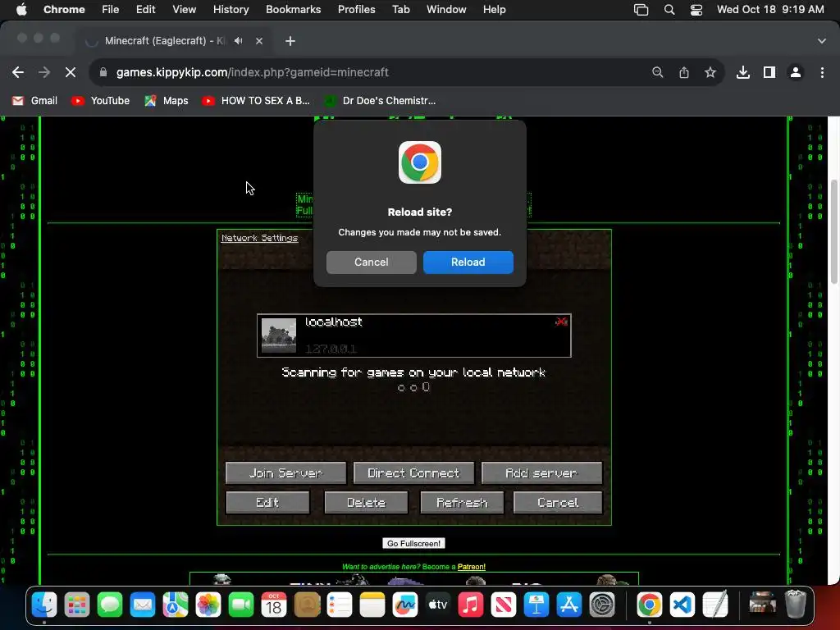Viewport: 840px width, 630px height.
Task: Open the Profiles menu
Action: coord(356,10)
